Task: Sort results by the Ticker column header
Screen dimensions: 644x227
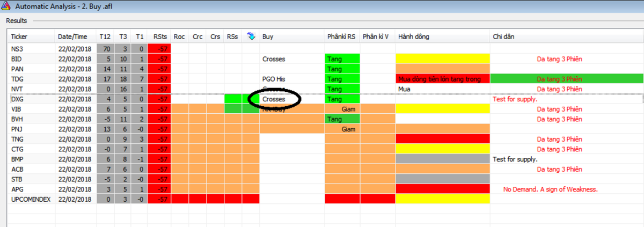Action: [x=19, y=36]
